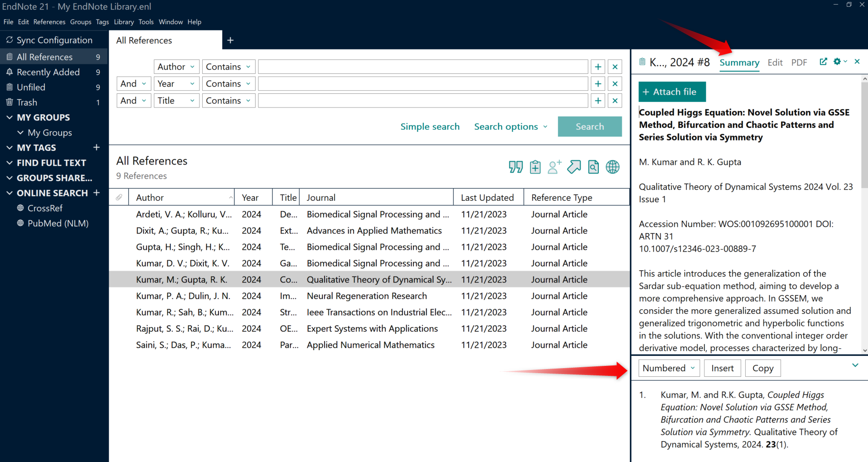Open reference in a new window icon
868x462 pixels.
pos(823,62)
